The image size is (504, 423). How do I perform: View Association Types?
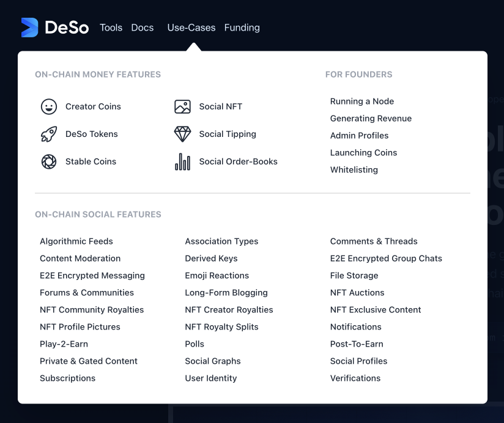[x=221, y=241]
